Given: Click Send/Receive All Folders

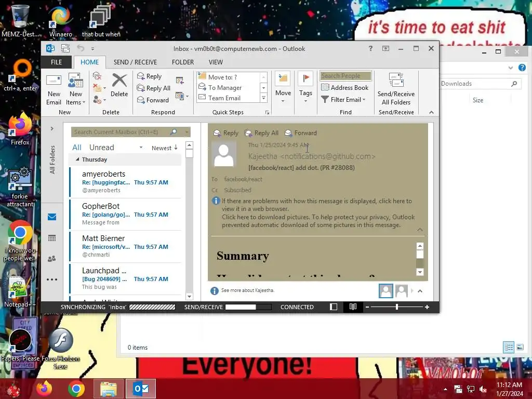Looking at the screenshot, I should pos(396,89).
